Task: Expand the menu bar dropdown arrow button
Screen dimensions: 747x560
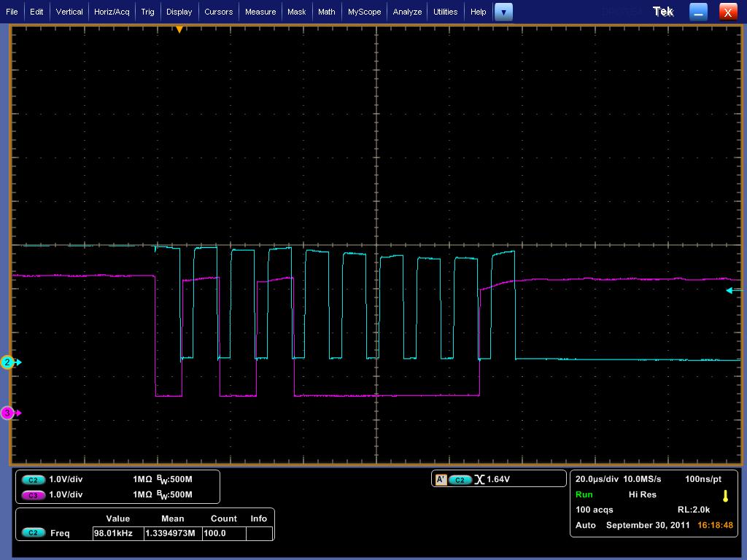Action: pos(503,12)
